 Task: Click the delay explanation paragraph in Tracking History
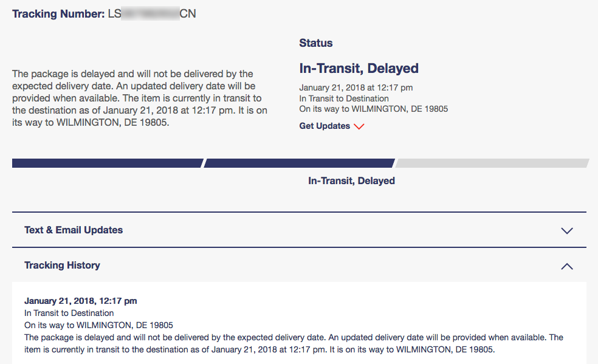(294, 343)
